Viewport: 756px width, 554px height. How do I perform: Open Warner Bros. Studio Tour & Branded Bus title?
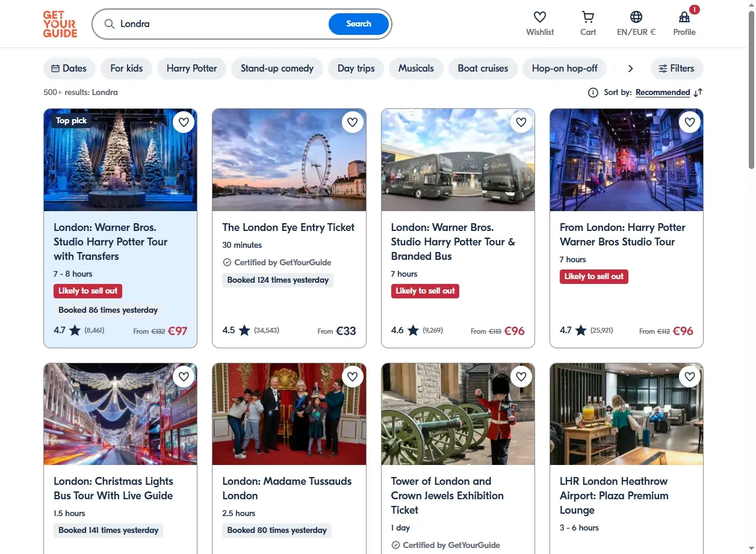(453, 242)
